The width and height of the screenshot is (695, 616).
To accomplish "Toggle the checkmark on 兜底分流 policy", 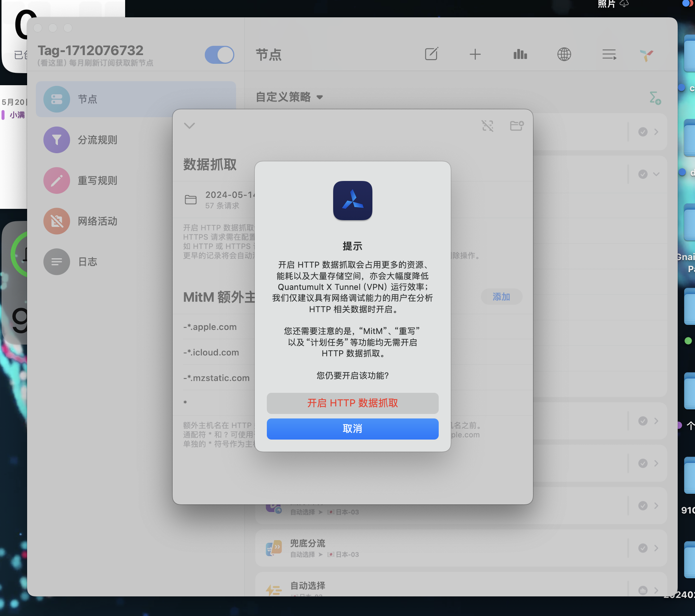I will pyautogui.click(x=643, y=549).
